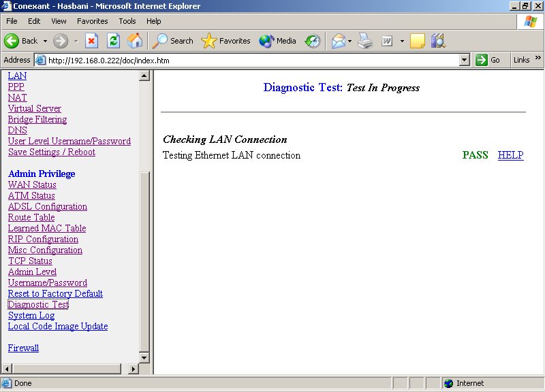
Task: Click the Back arrow button
Action: click(x=20, y=41)
